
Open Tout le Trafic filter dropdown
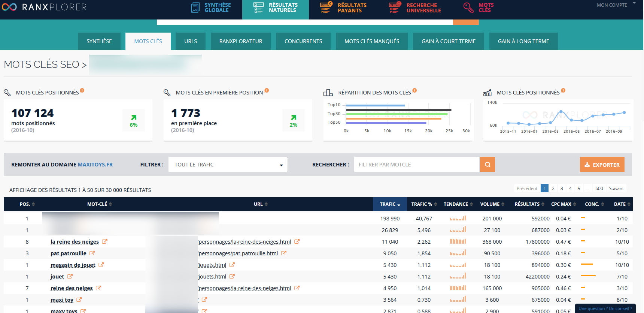[228, 165]
